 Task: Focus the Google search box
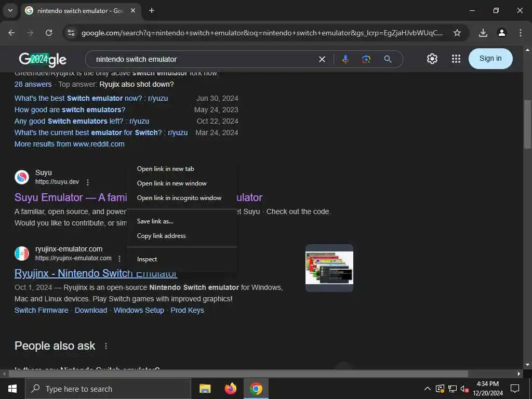pos(204,59)
